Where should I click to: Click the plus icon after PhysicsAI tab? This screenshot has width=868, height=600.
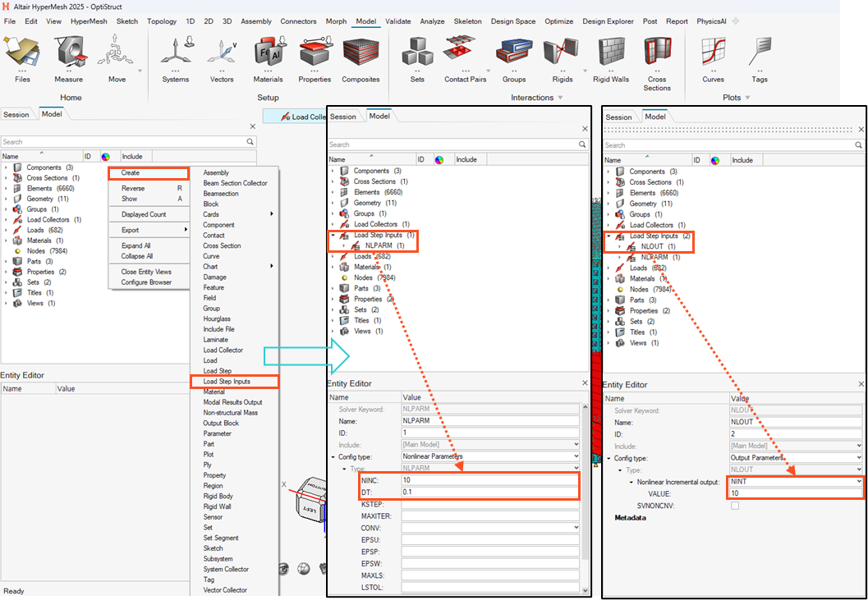736,21
